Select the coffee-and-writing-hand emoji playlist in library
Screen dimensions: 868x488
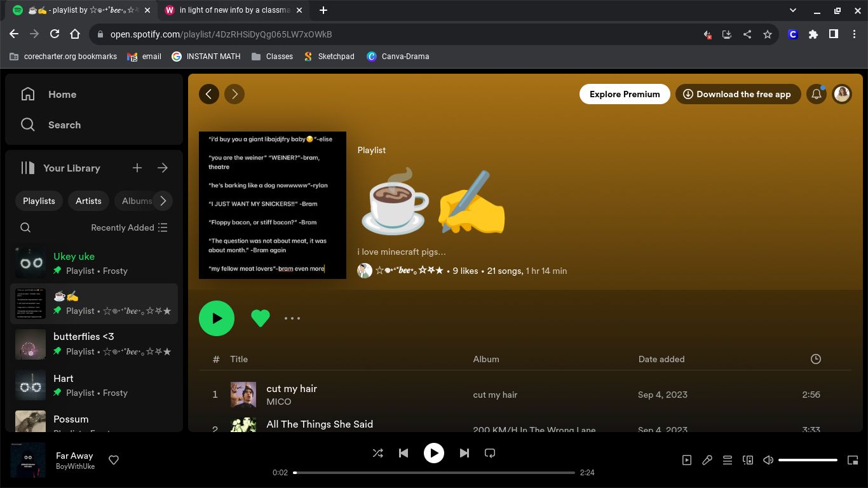[x=94, y=304]
